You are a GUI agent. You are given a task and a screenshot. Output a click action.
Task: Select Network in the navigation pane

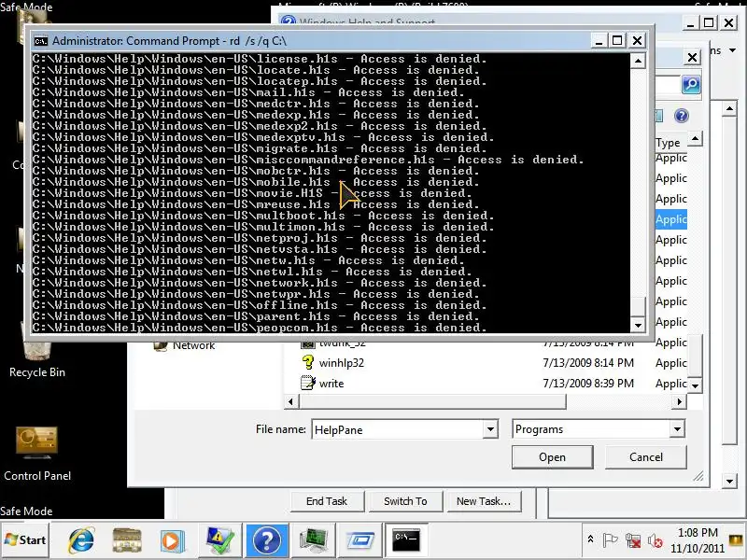(x=194, y=345)
